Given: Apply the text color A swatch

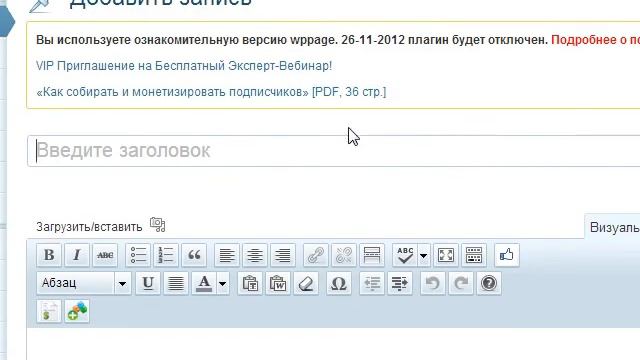Looking at the screenshot, I should click(x=204, y=283).
